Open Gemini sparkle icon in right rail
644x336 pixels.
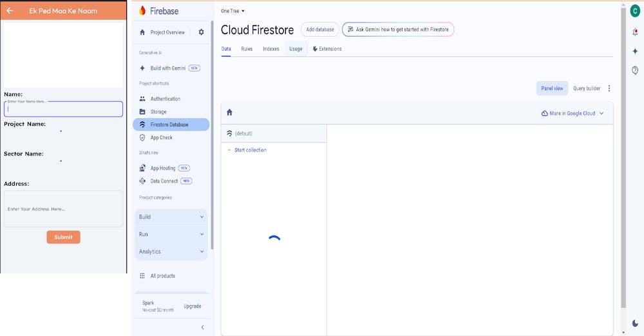click(635, 51)
